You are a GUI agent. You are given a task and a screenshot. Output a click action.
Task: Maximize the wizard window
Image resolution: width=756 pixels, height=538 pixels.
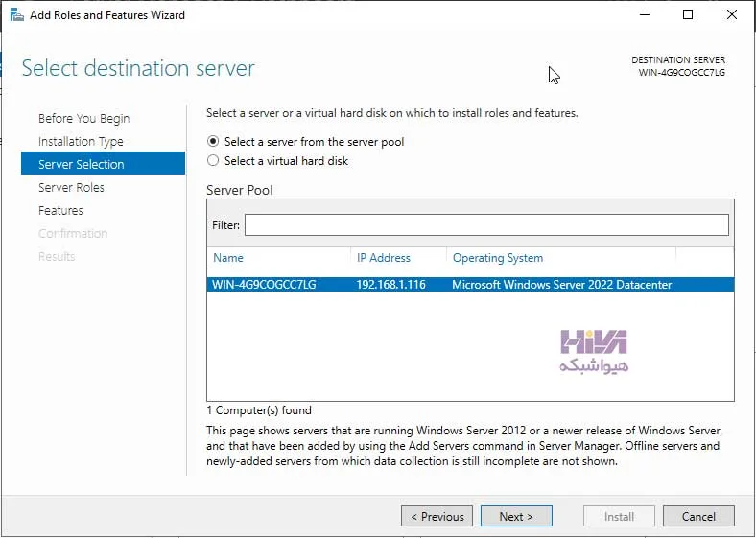pos(688,15)
